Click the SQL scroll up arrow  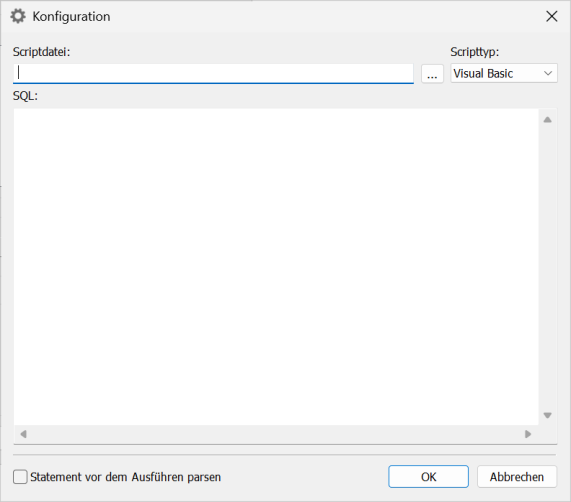pos(547,119)
